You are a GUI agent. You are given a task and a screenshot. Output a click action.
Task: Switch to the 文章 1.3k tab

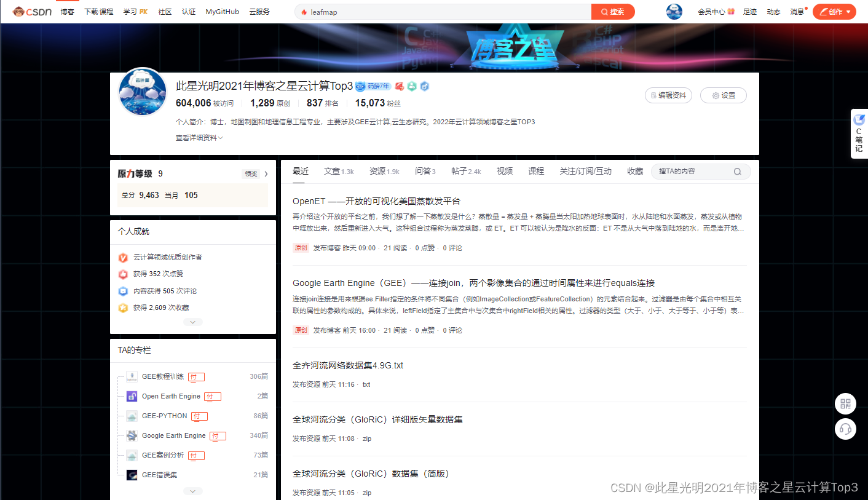tap(339, 171)
